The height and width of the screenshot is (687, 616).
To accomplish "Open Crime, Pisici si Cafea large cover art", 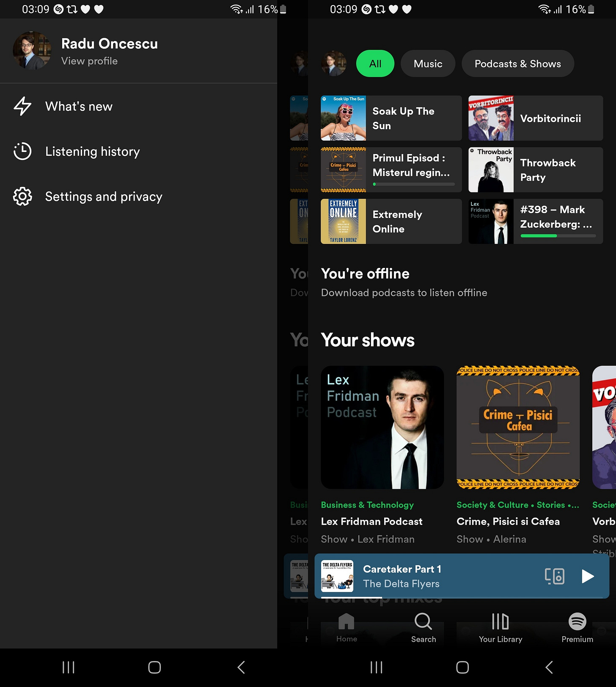I will pos(518,428).
